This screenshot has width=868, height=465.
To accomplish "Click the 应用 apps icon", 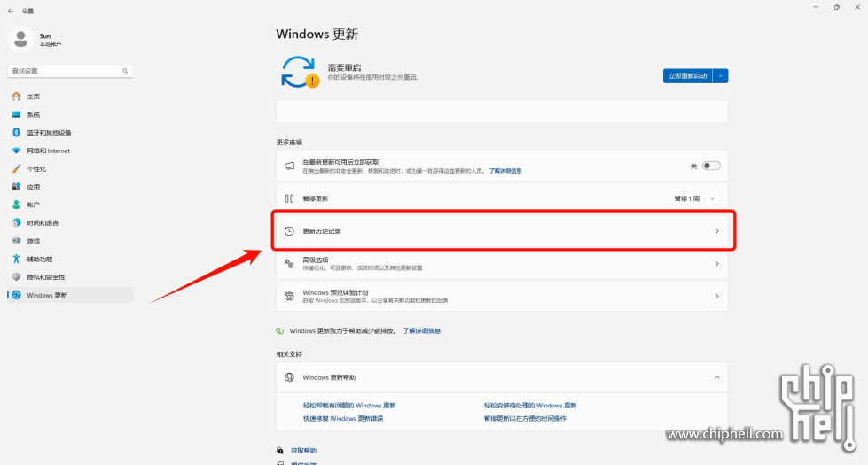I will [16, 187].
